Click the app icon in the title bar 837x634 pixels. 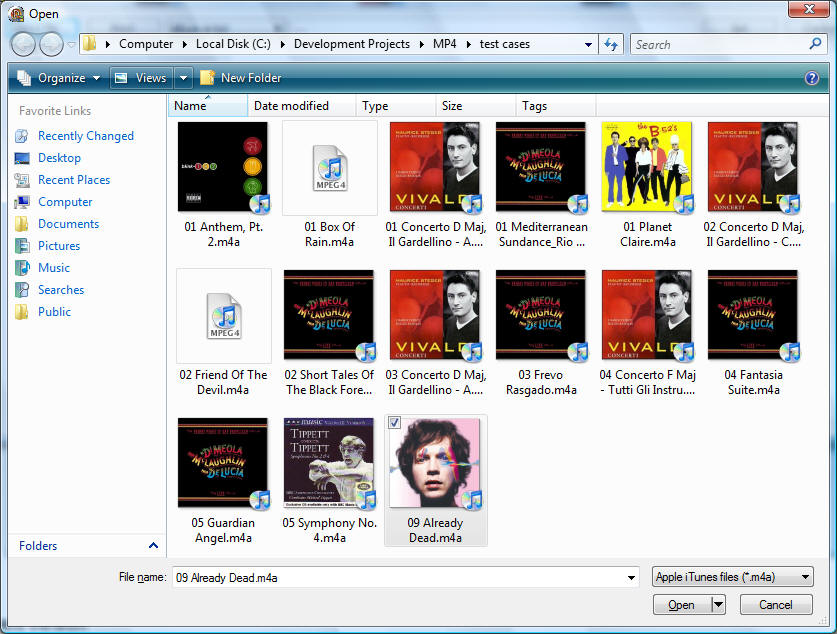click(x=17, y=14)
